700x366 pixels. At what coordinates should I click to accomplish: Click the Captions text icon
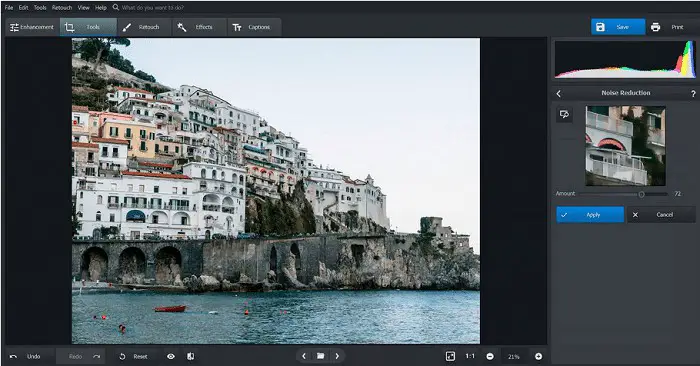coord(237,28)
